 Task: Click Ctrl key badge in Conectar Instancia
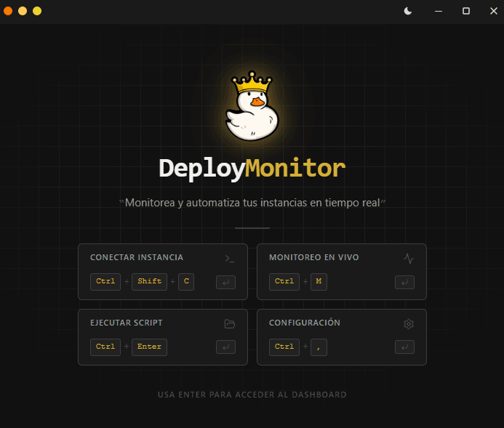105,282
